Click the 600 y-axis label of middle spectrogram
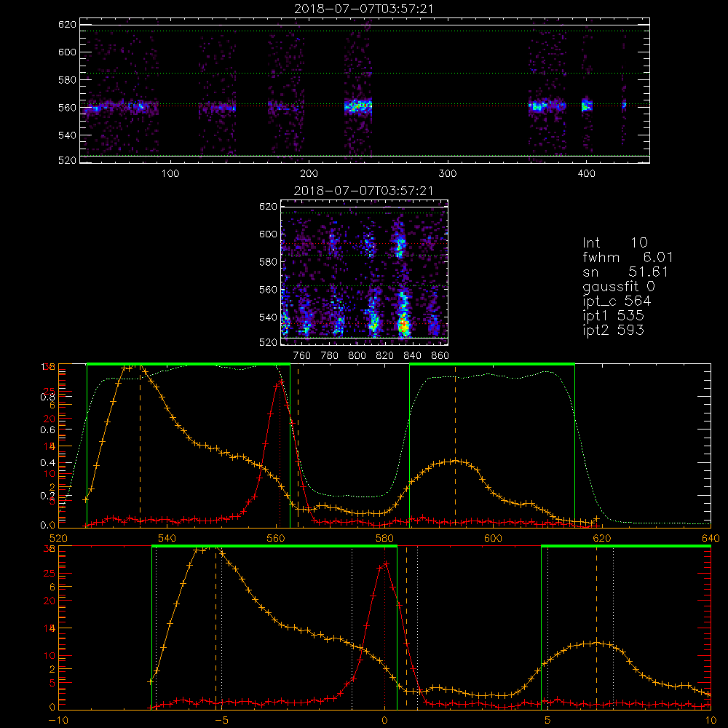 pos(269,234)
